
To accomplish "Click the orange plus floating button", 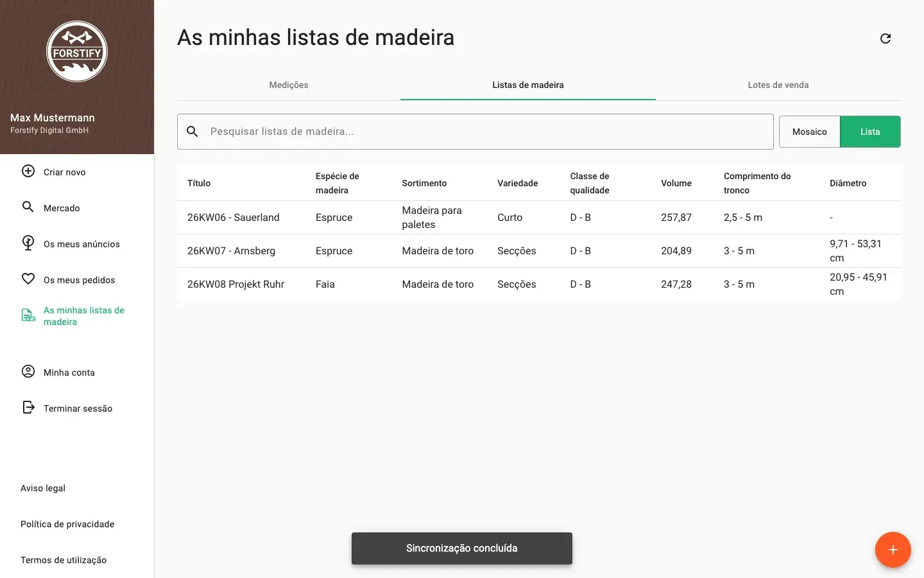I will pyautogui.click(x=893, y=550).
